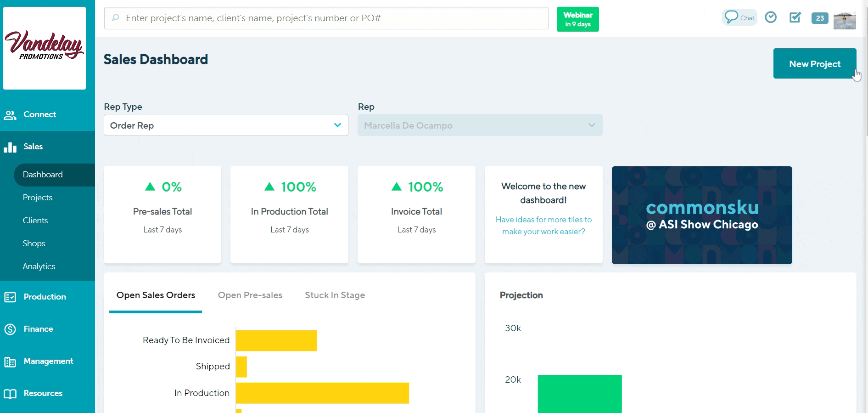Click the 'In Production' chart label
This screenshot has height=413, width=868.
tap(202, 393)
